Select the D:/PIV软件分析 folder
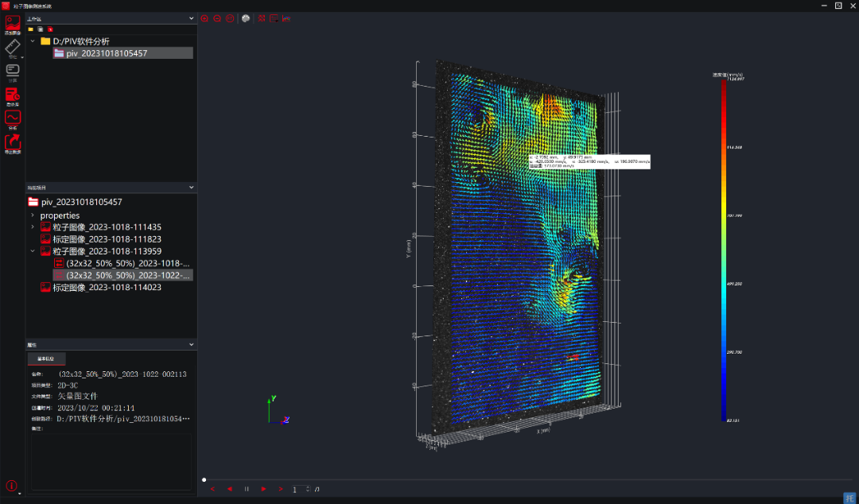 tap(81, 41)
